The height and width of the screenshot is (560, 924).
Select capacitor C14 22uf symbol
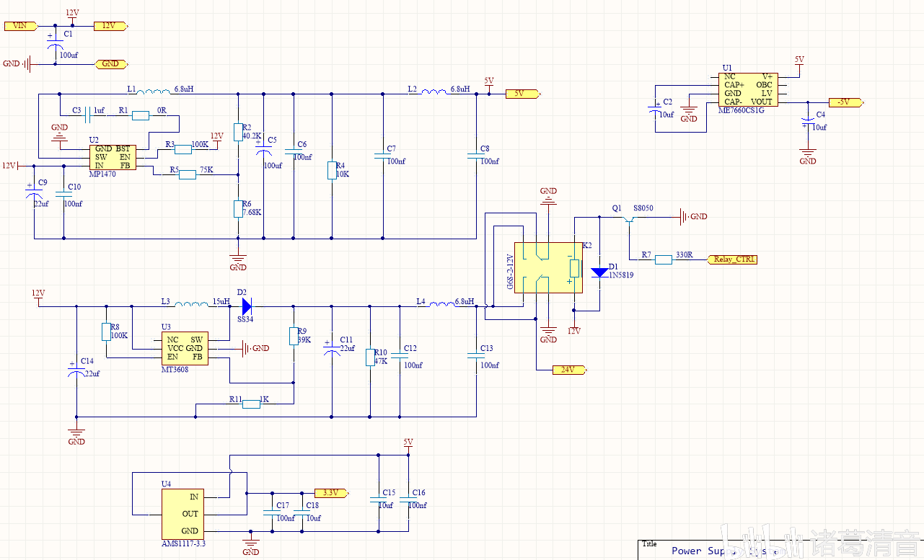coord(76,370)
